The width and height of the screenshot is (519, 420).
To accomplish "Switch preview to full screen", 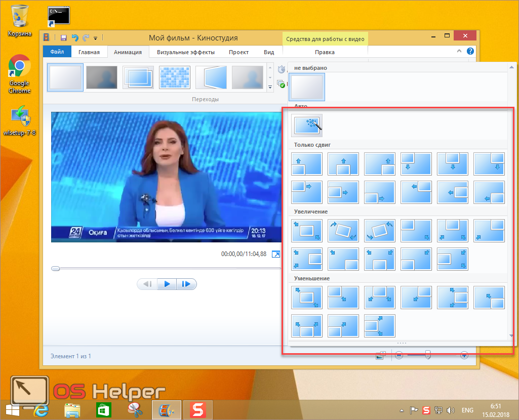I will (276, 254).
